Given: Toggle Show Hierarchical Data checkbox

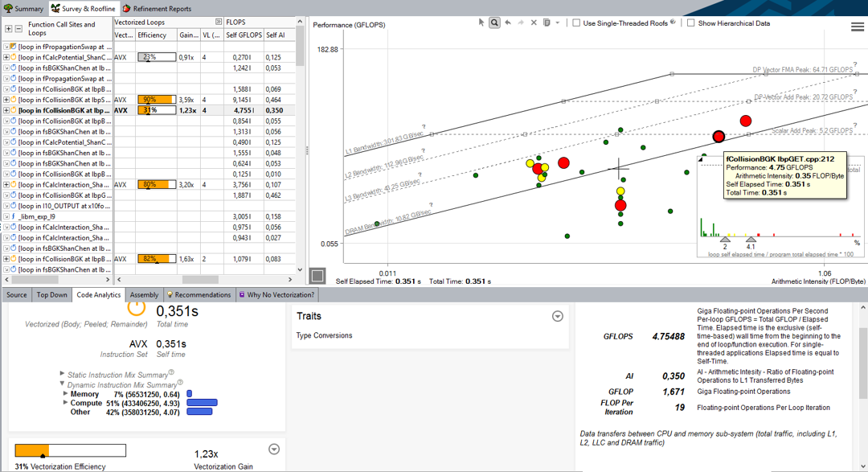Looking at the screenshot, I should coord(691,23).
